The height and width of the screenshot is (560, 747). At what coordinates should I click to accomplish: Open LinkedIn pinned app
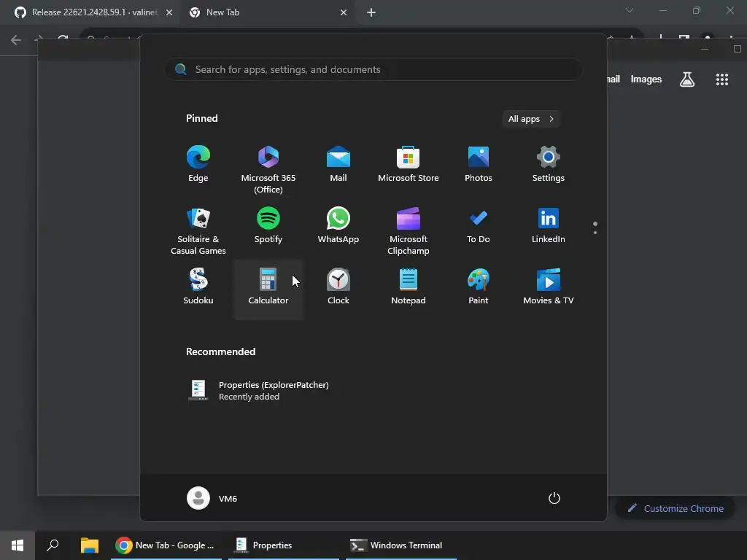[x=549, y=226]
